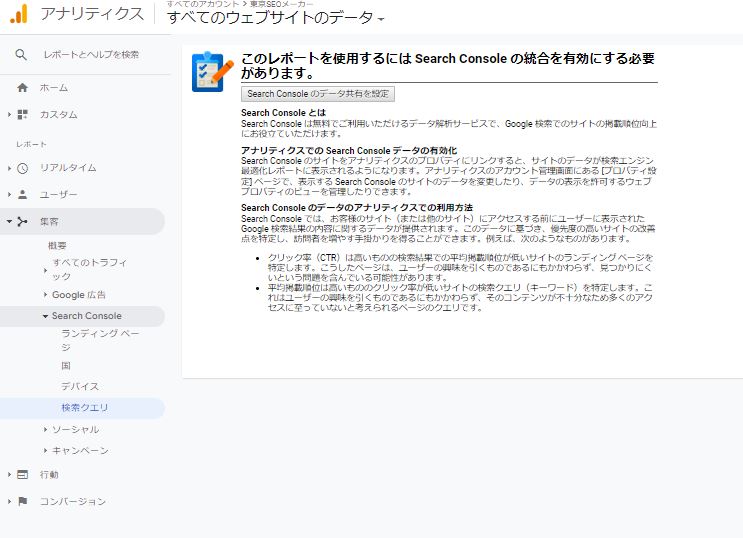Viewport: 743px width, 538px height.
Task: Open the ホーム menu item
Action: (54, 88)
